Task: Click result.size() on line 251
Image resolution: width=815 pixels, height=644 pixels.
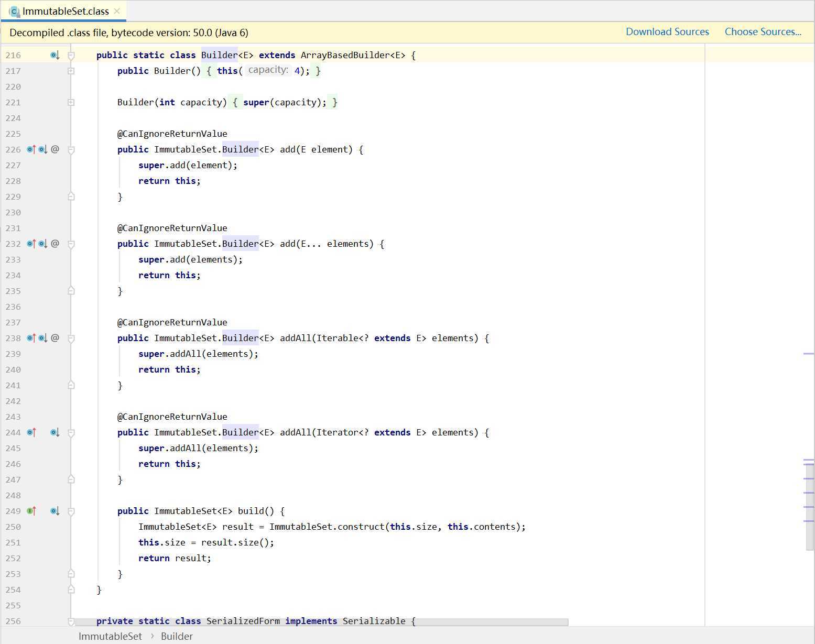Action: [235, 542]
